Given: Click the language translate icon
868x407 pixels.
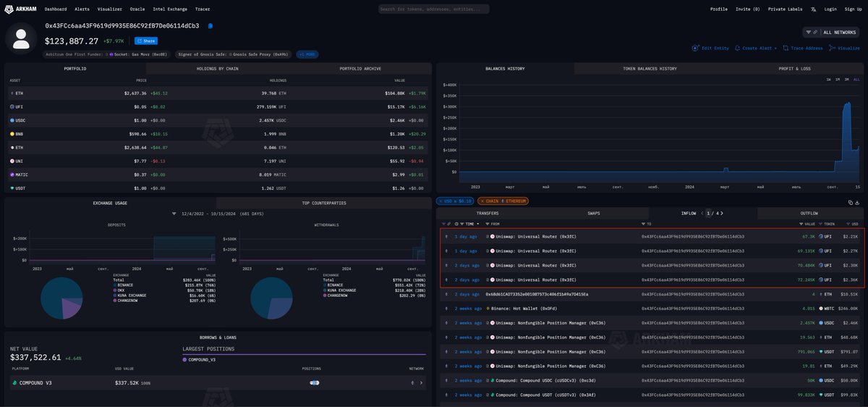Looking at the screenshot, I should (x=813, y=9).
